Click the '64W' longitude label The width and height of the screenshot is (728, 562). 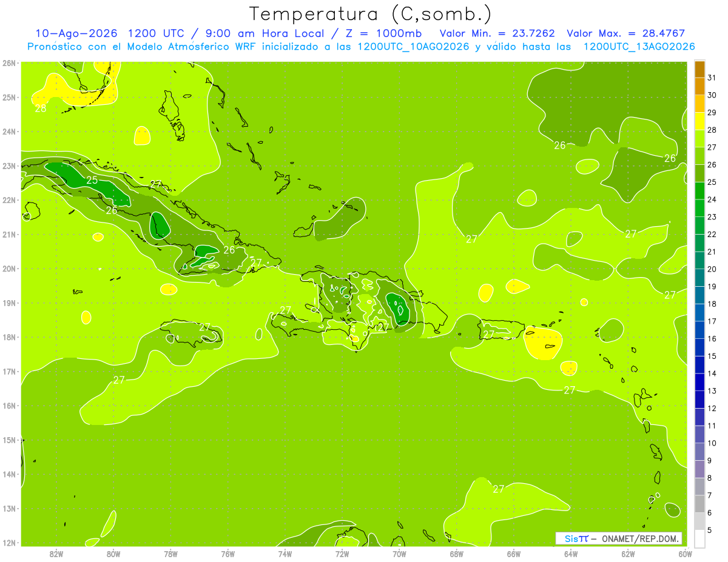point(571,553)
